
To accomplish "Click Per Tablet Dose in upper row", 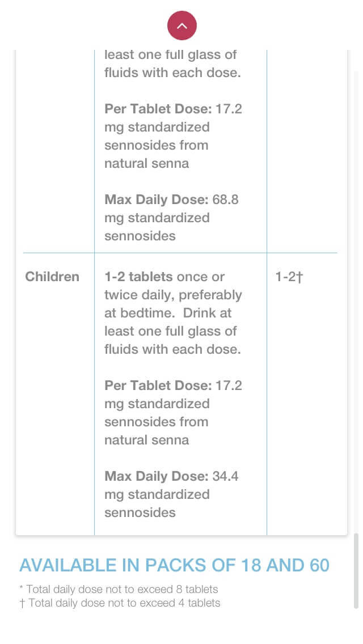I will pos(158,108).
